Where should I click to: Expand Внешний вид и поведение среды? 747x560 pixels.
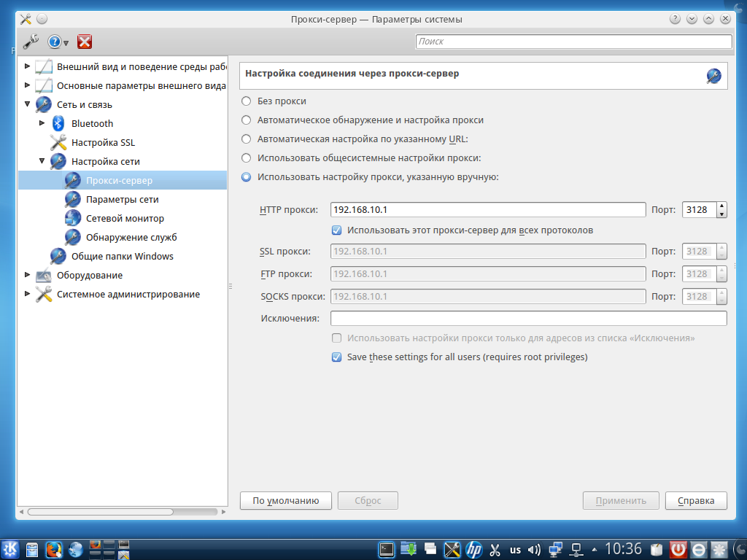(x=27, y=66)
